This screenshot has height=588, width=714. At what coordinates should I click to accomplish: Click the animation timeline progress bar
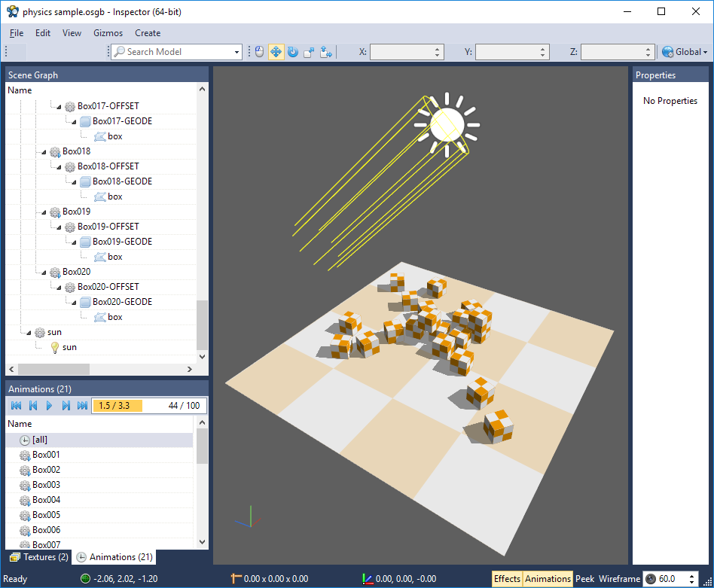click(149, 406)
